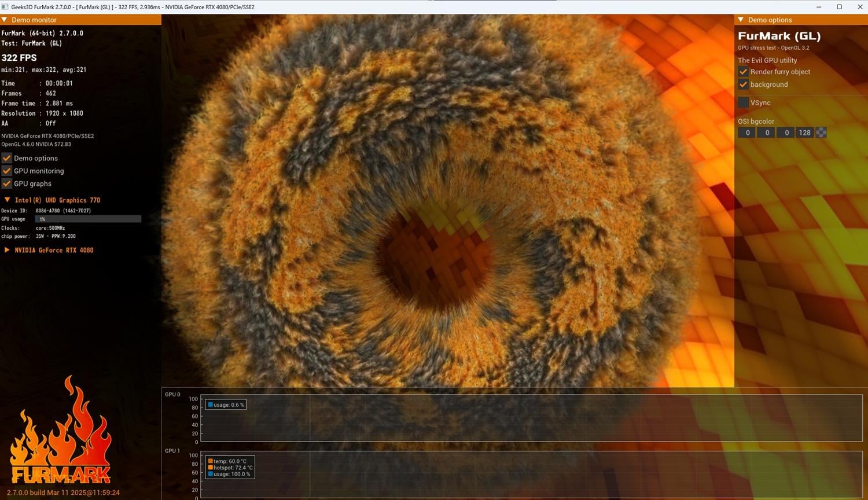
Task: Collapse the Demo options panel header arrow
Action: 741,20
